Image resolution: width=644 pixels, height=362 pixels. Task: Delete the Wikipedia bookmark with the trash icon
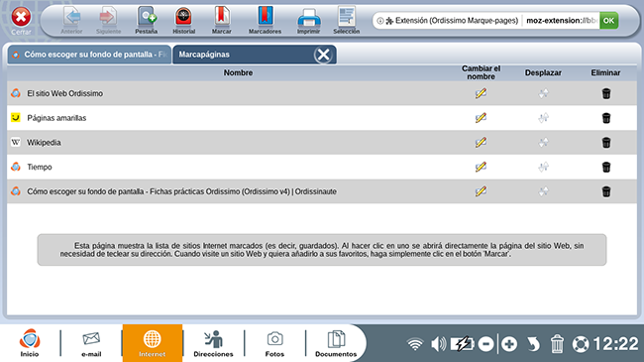(x=605, y=143)
